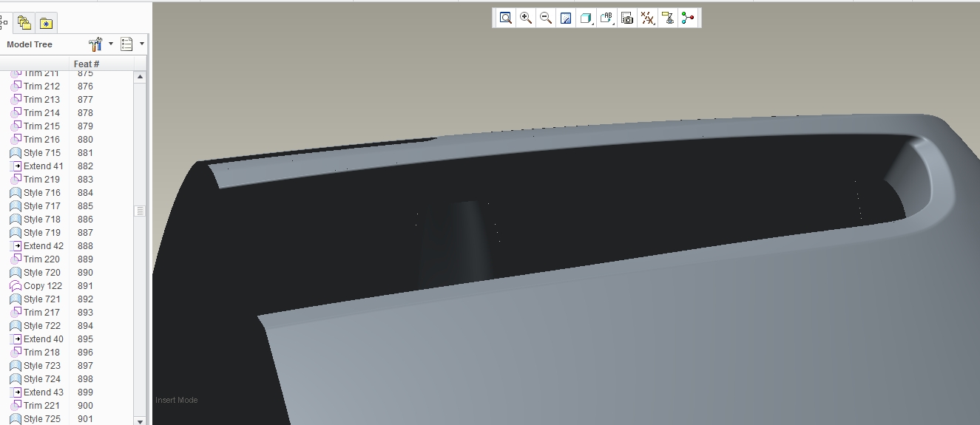
Task: Select Extend 41 feature
Action: point(44,166)
